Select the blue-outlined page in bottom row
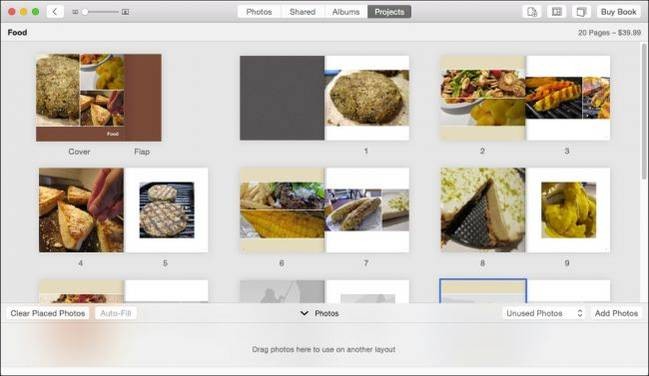Screen dimensions: 649x376 coord(483,291)
